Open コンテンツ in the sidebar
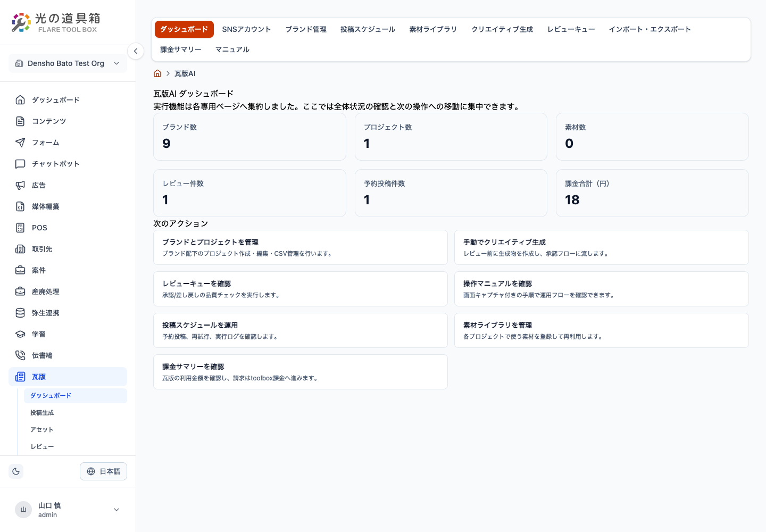 point(68,121)
